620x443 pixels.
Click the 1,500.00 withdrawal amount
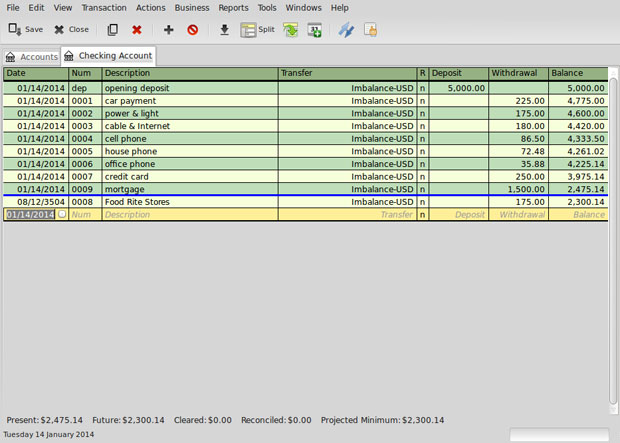click(x=526, y=189)
